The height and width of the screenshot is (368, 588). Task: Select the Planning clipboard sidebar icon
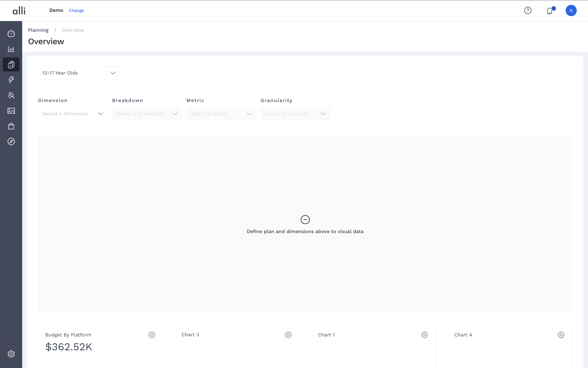click(x=11, y=64)
